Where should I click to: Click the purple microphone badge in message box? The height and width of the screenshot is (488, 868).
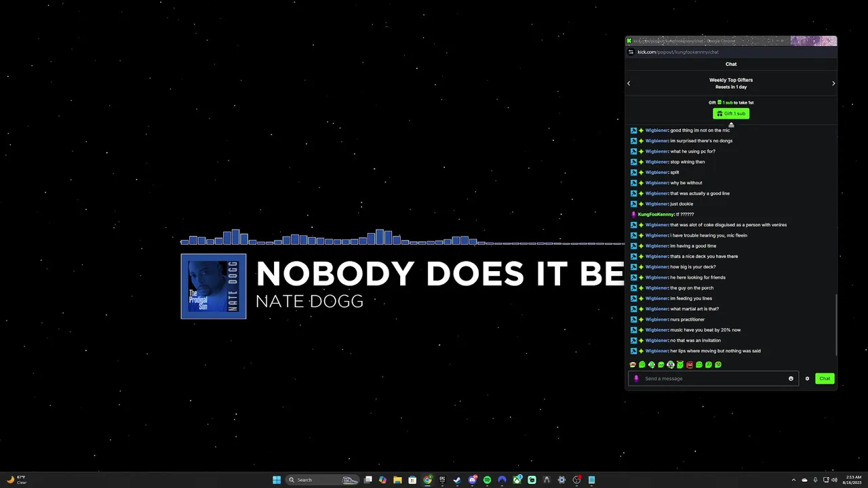(x=636, y=379)
